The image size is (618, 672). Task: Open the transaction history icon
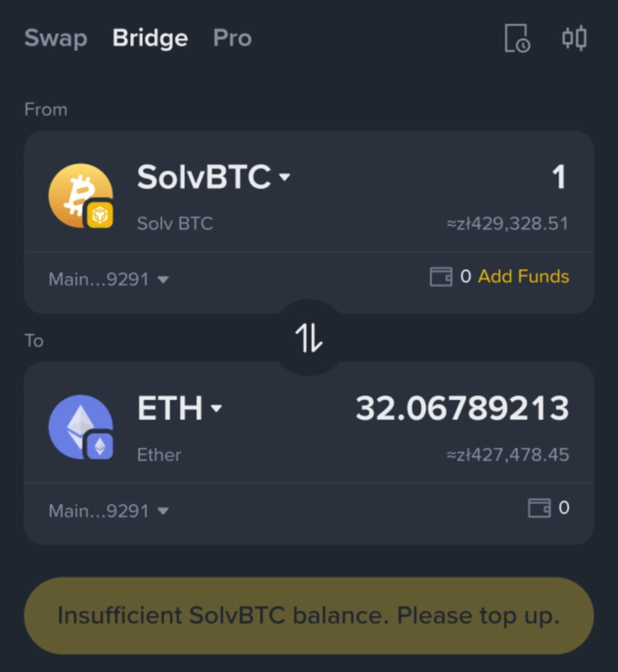(517, 39)
